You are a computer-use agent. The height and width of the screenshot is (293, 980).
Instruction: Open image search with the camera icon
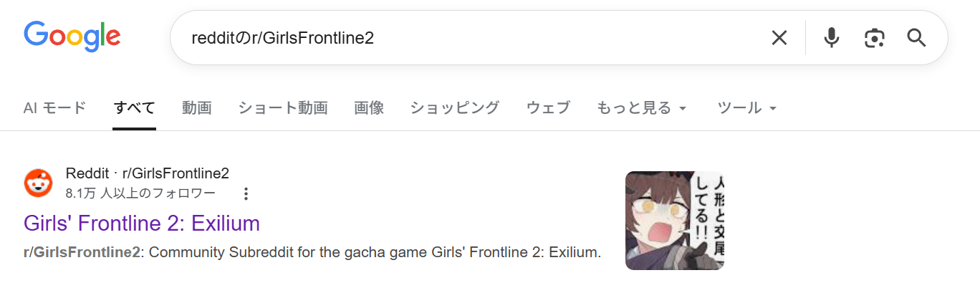874,38
